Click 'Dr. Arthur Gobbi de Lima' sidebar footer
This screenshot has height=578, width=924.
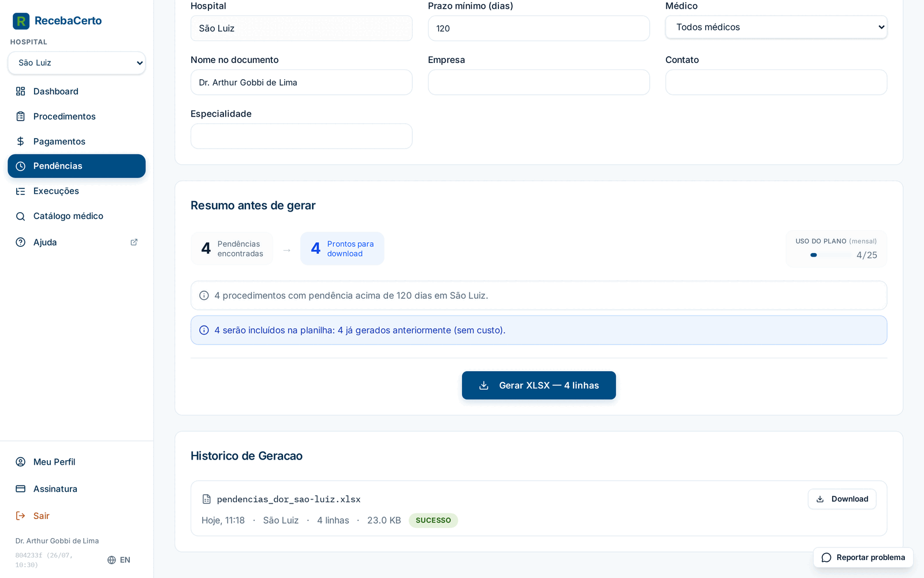[x=57, y=541]
